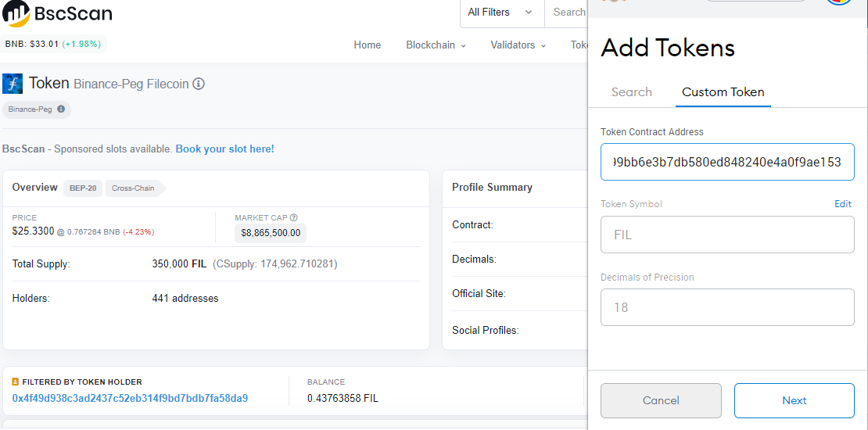The height and width of the screenshot is (430, 868).
Task: Click the Token Contract Address field
Action: 727,162
